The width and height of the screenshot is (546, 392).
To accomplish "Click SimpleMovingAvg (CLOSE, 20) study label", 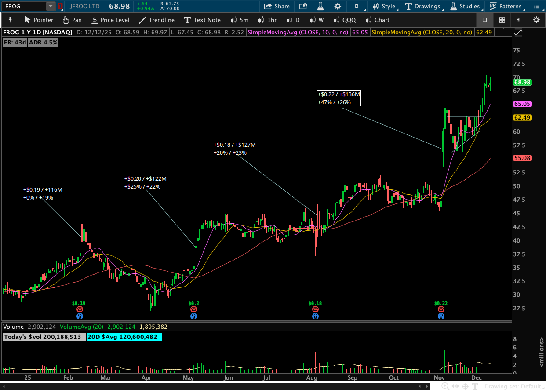I will click(422, 33).
